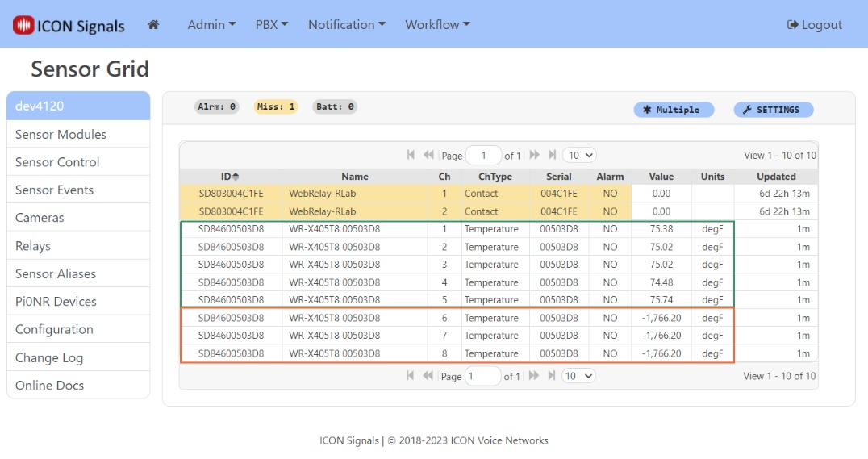Open Sensor Events in the sidebar
The image size is (868, 459).
[x=55, y=190]
